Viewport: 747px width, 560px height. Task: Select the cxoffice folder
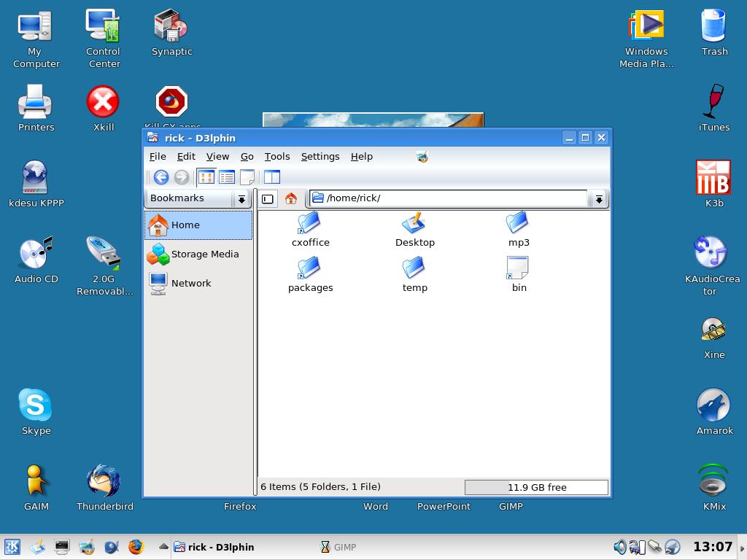click(x=310, y=230)
